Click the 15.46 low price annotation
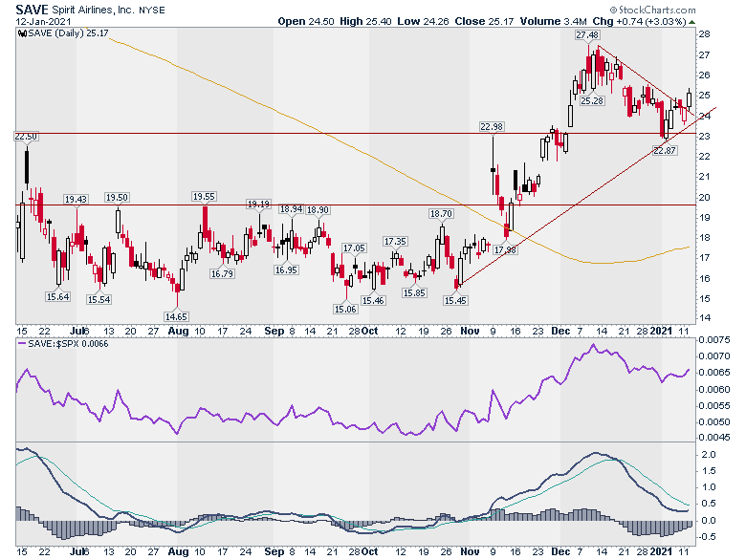 coord(373,300)
